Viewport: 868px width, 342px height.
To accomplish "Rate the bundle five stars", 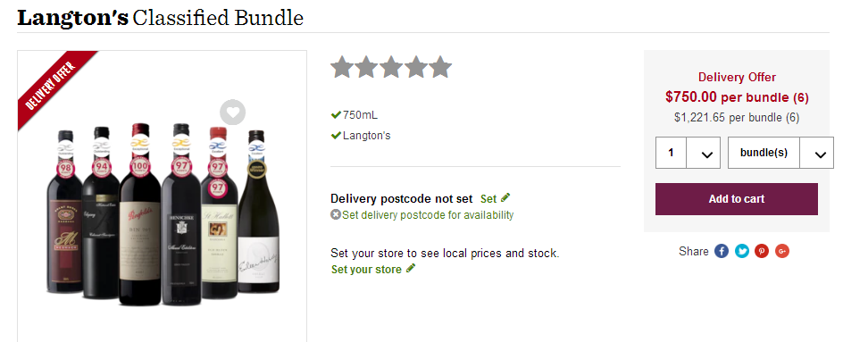I will point(440,67).
